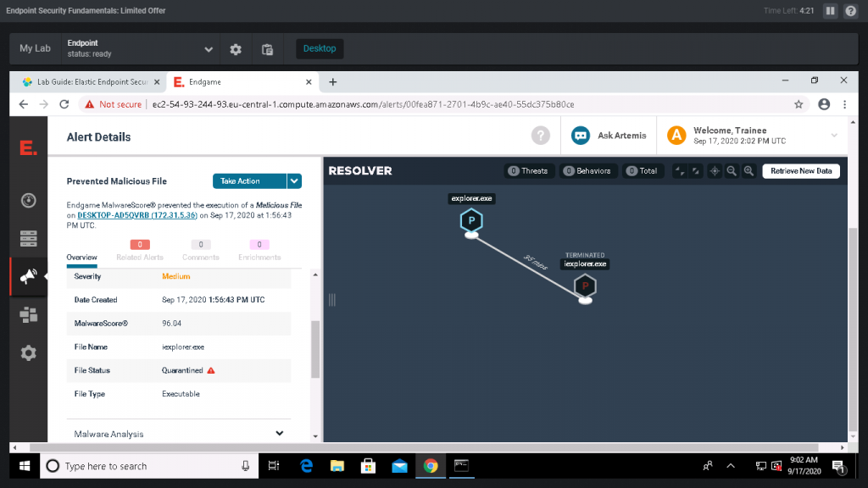Click the Endgame logo in sidebar
The image size is (868, 488).
(28, 147)
